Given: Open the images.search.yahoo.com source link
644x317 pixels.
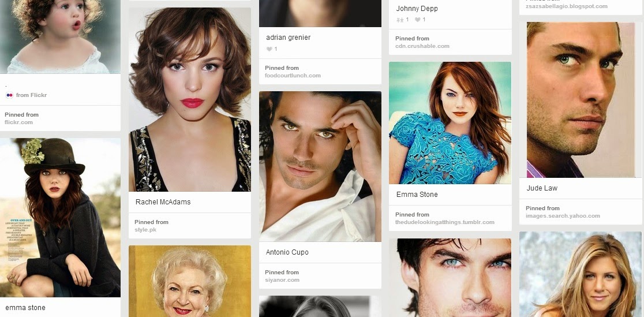Looking at the screenshot, I should [563, 216].
